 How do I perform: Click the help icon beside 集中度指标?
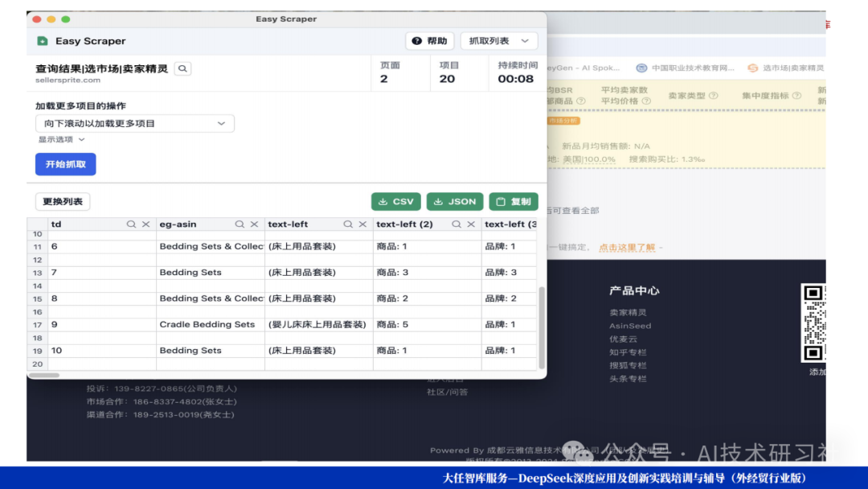click(x=796, y=96)
